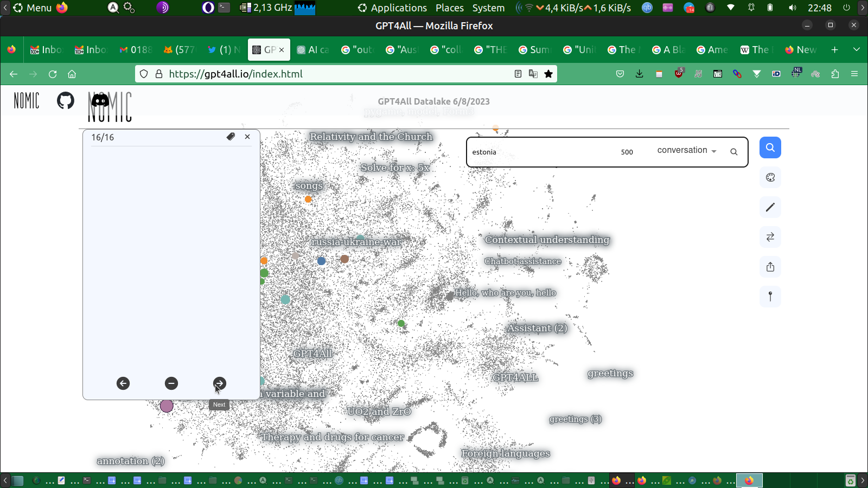Click the clock showing 22:48

click(820, 8)
